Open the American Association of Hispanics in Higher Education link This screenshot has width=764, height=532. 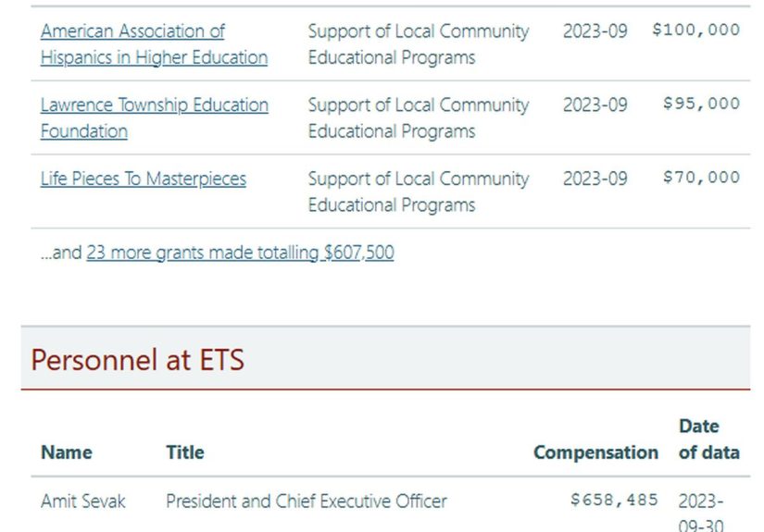(154, 44)
